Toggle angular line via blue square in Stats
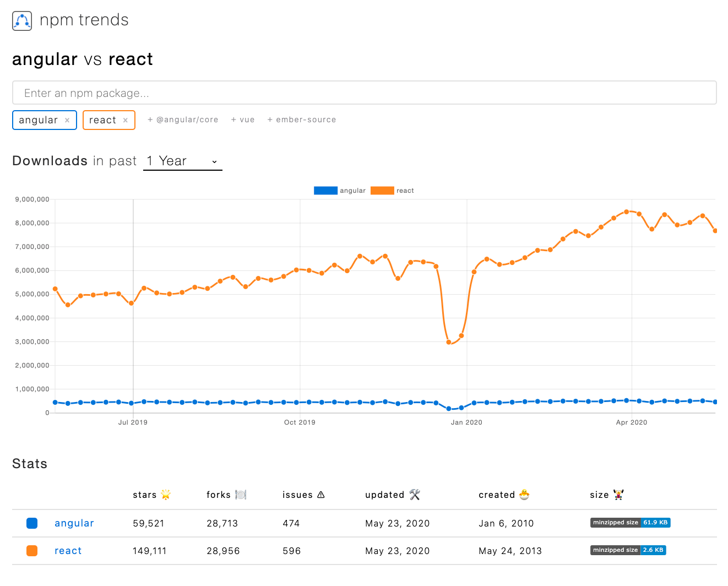The height and width of the screenshot is (586, 728). 32,523
